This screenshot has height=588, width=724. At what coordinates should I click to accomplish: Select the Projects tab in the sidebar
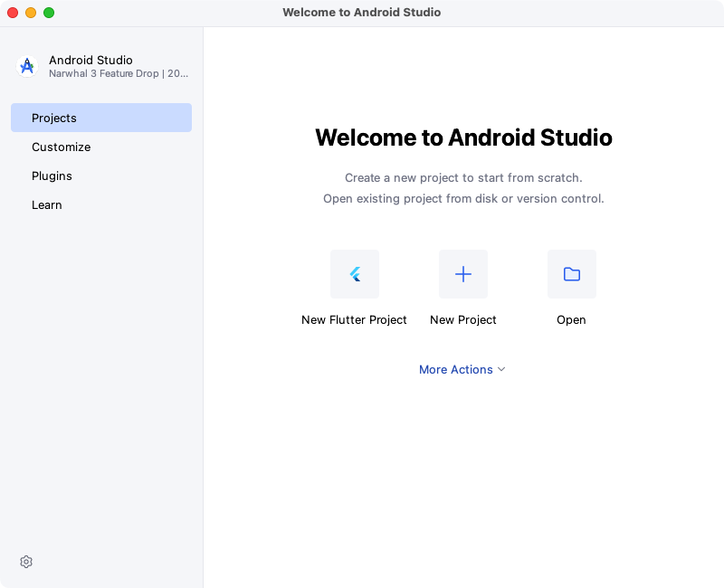(101, 118)
